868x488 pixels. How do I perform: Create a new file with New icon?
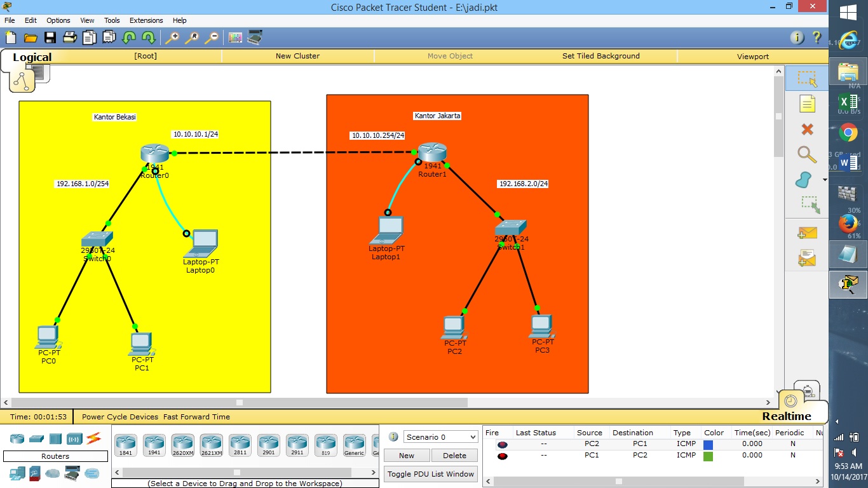[x=11, y=37]
